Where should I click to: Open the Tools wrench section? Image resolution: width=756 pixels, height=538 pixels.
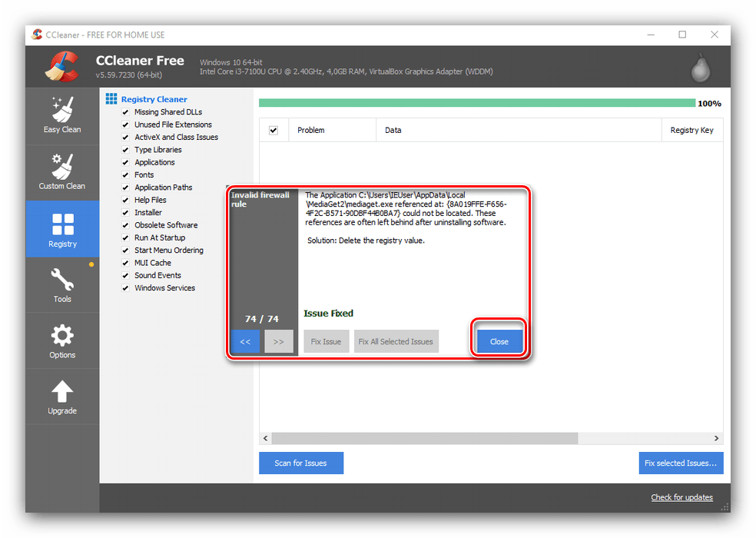point(62,284)
